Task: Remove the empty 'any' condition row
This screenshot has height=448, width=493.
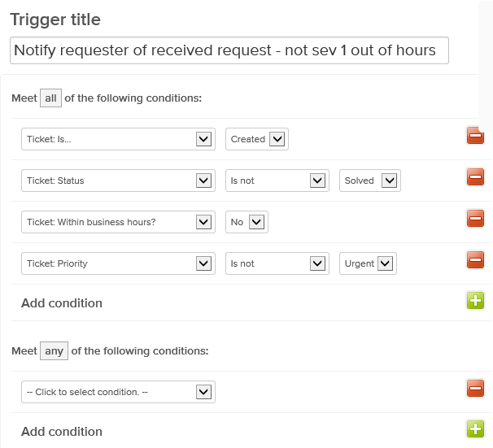Action: coord(475,389)
